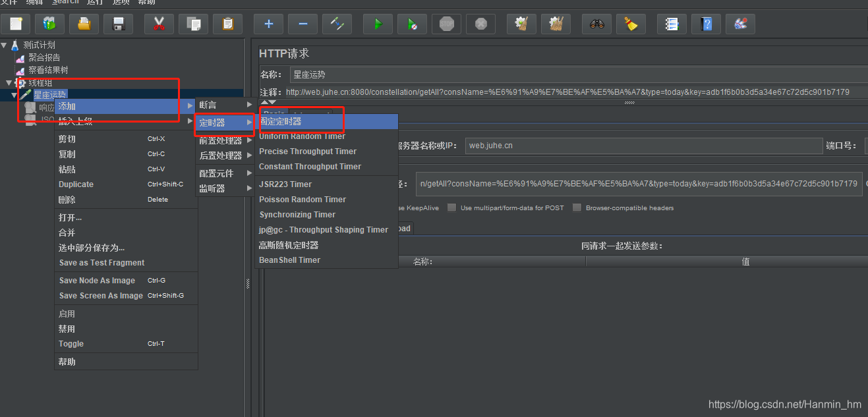Start the test with green play icon
Viewport: 868px width, 417px height.
click(378, 24)
